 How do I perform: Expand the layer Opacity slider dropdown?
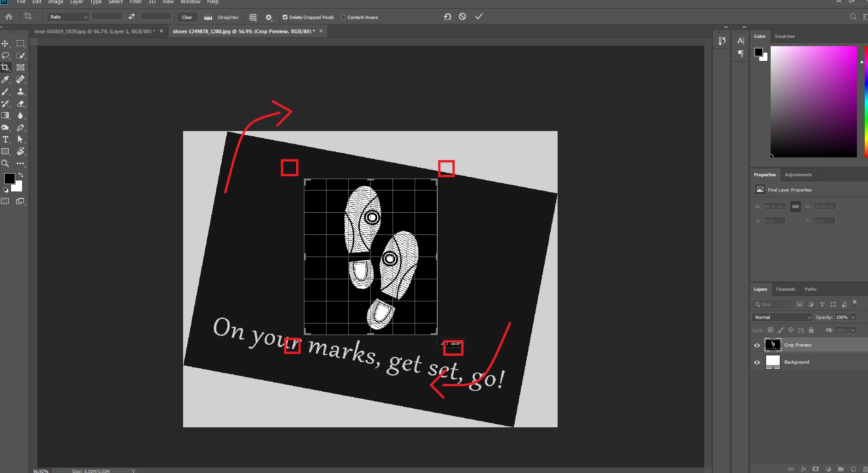[853, 317]
